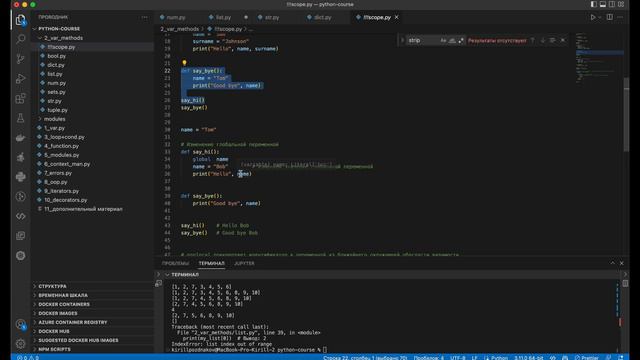
Task: Split the editor to the right
Action: [609, 17]
